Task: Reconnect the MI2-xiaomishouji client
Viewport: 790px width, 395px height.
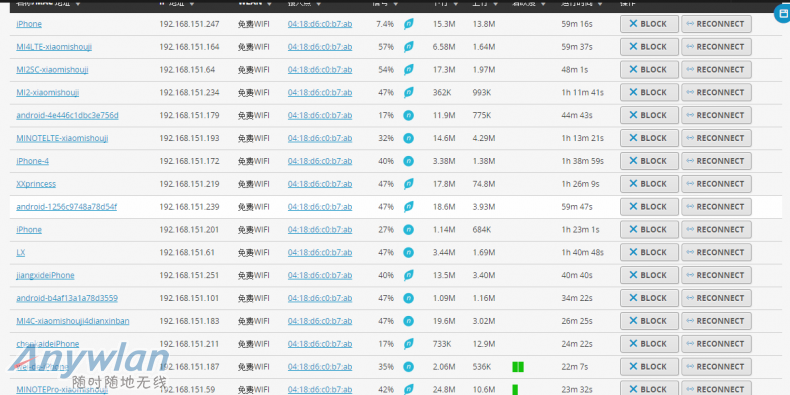Action: [716, 92]
